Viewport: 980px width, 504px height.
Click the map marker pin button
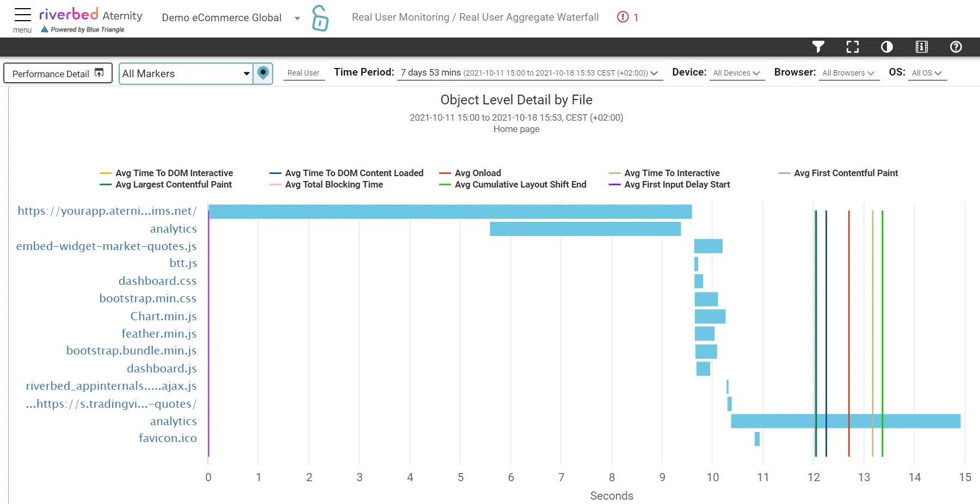point(263,73)
